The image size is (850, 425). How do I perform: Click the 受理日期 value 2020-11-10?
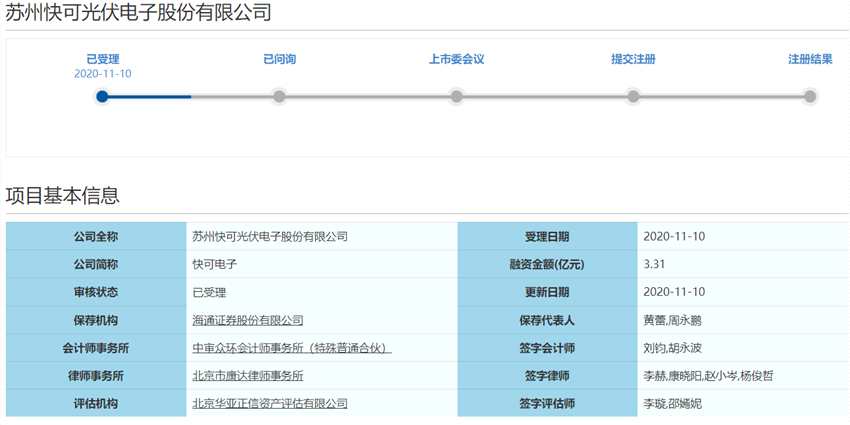[x=674, y=236]
